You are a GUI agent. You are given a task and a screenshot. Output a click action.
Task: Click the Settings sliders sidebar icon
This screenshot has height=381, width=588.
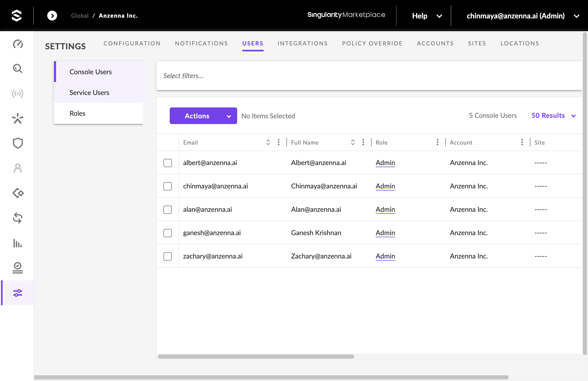[18, 293]
